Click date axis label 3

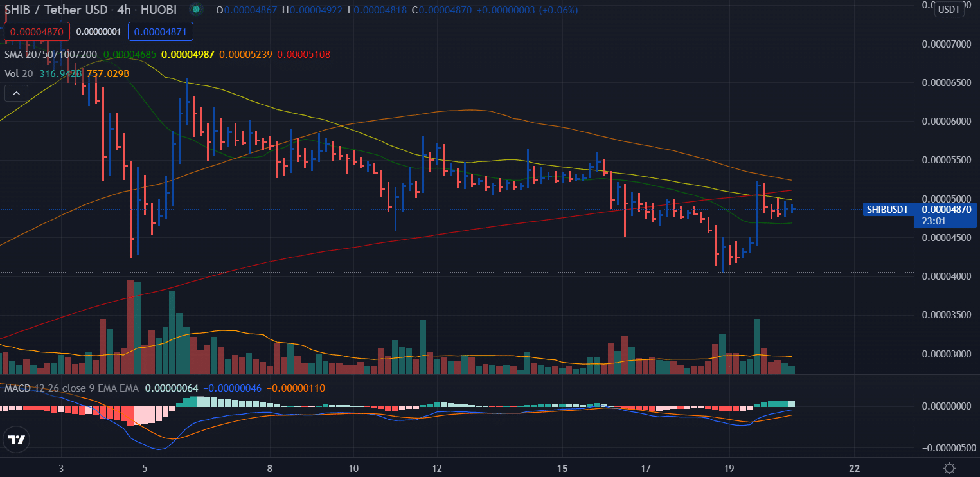click(61, 468)
